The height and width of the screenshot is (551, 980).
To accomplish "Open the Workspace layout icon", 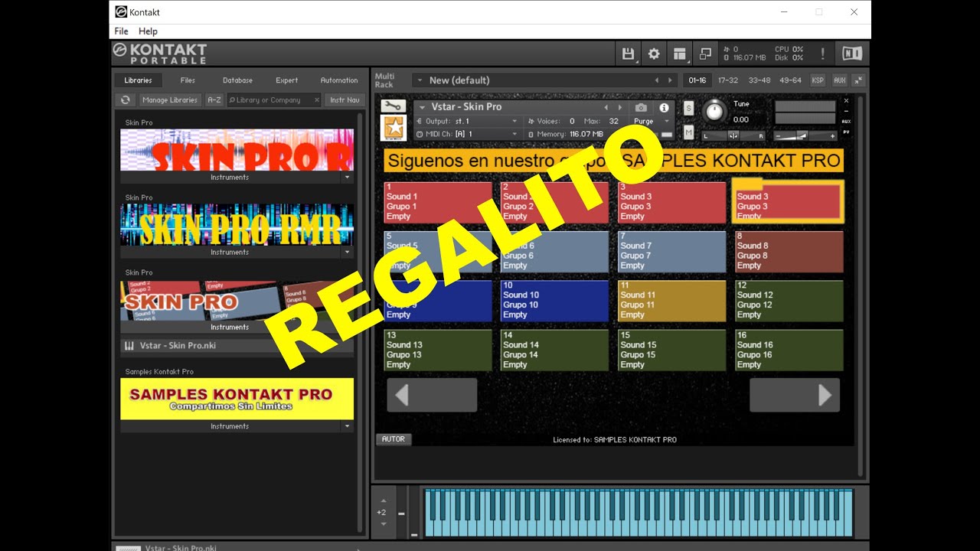I will pos(679,54).
